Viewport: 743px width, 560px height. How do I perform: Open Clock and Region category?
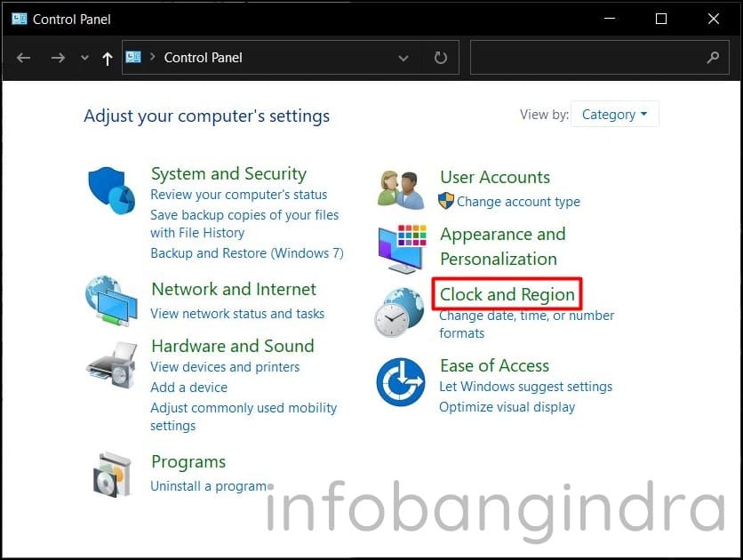[x=507, y=294]
